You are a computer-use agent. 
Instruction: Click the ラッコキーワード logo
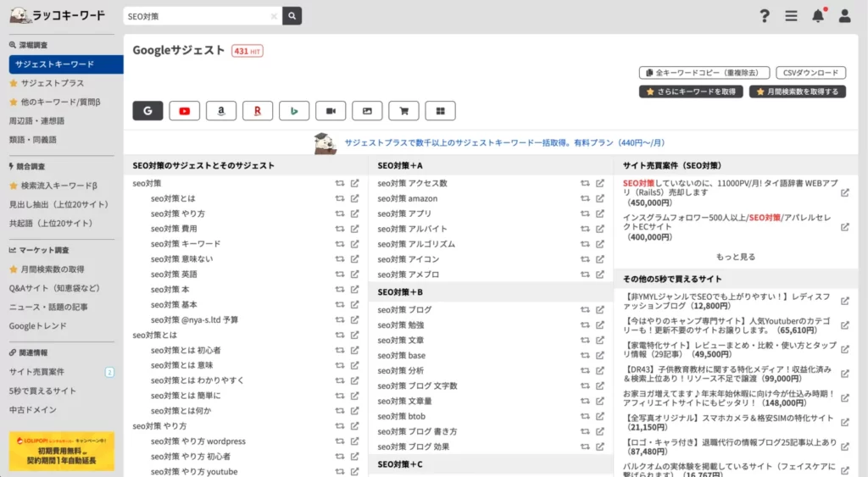[x=58, y=15]
